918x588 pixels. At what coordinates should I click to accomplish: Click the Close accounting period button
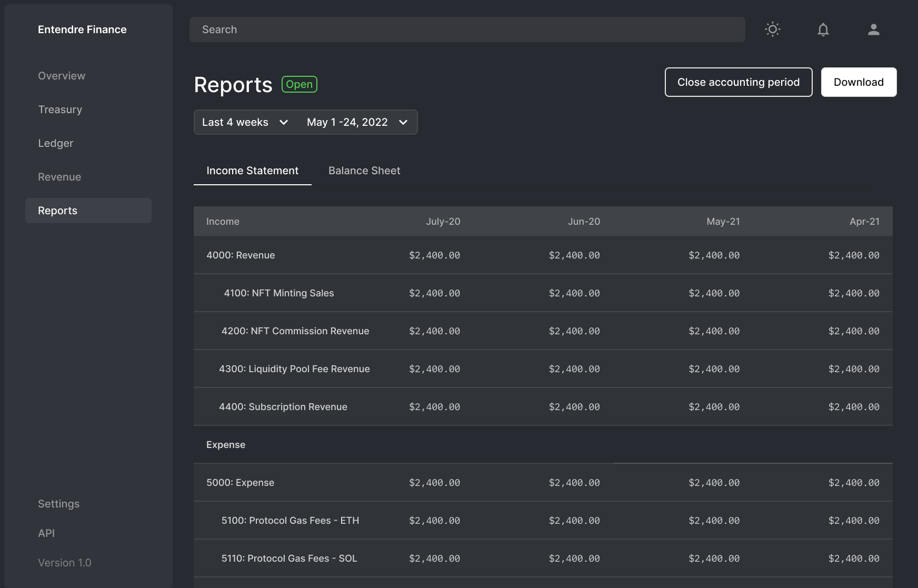point(738,82)
